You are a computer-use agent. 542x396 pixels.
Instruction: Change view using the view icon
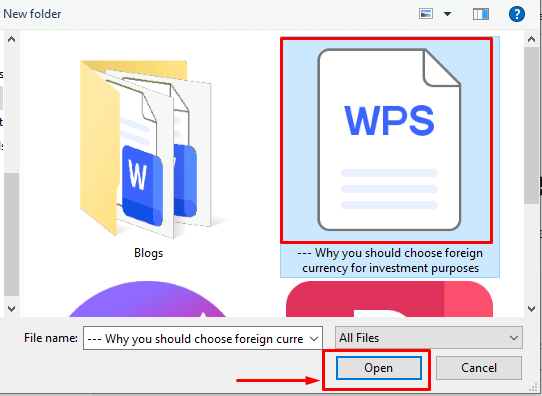[x=426, y=14]
